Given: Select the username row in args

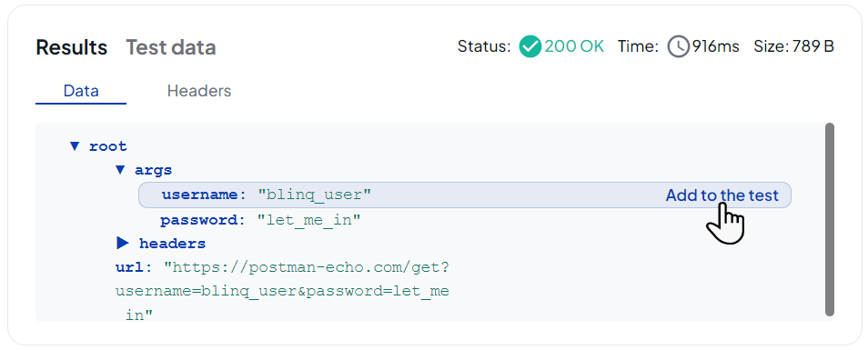Looking at the screenshot, I should (x=464, y=195).
